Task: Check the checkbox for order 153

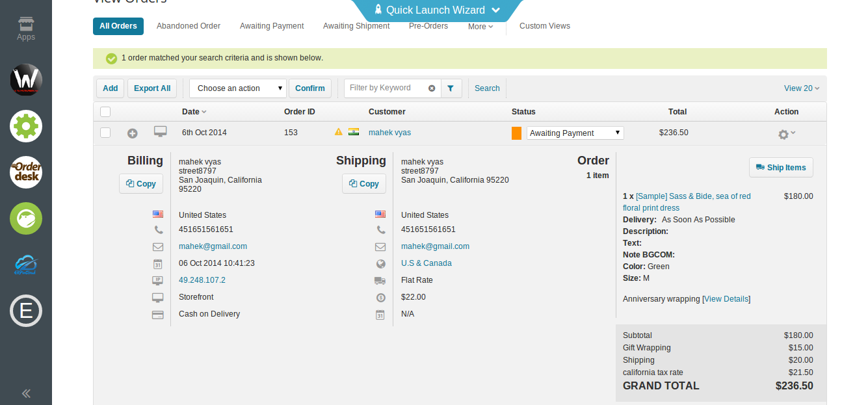Action: click(x=105, y=132)
